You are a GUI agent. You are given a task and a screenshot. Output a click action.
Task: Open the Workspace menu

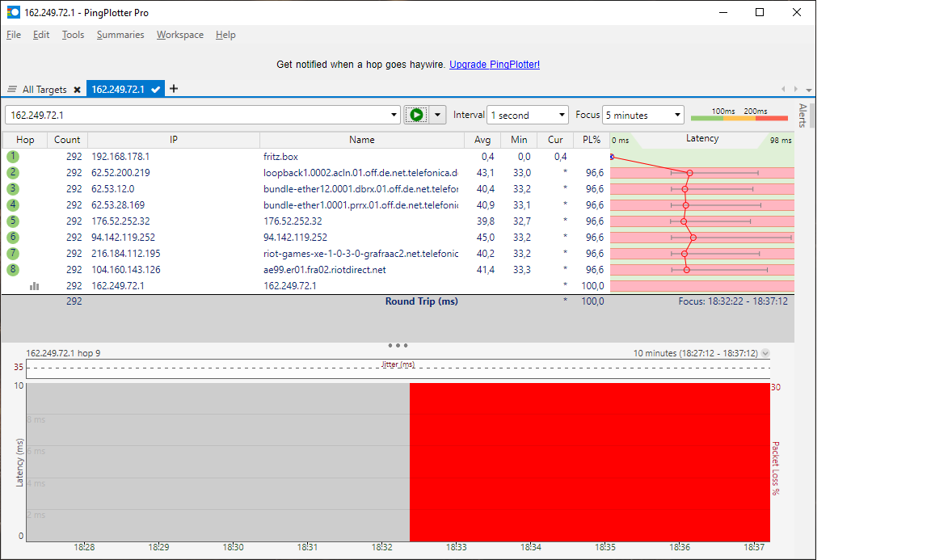coord(180,35)
